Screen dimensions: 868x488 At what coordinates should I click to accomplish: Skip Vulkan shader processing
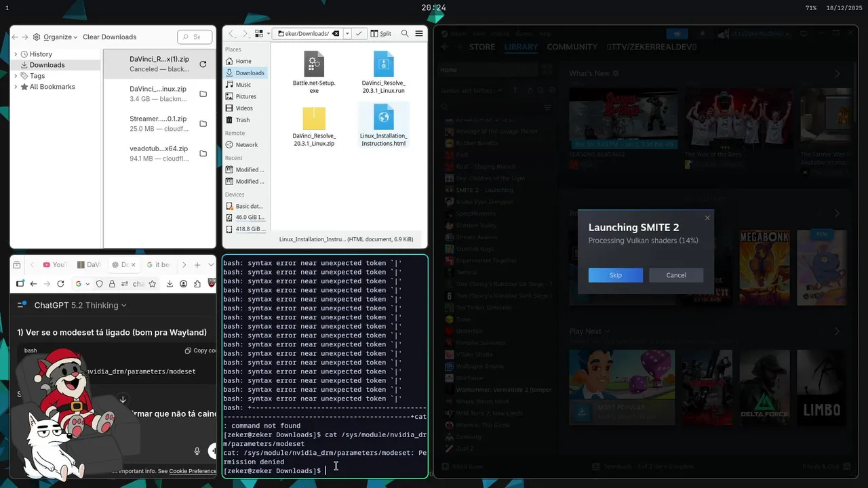(616, 275)
